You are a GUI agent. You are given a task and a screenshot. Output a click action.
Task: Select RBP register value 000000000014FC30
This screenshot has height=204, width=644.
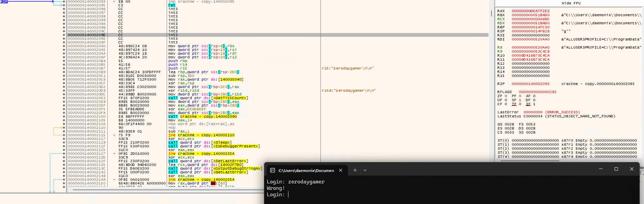(x=530, y=27)
